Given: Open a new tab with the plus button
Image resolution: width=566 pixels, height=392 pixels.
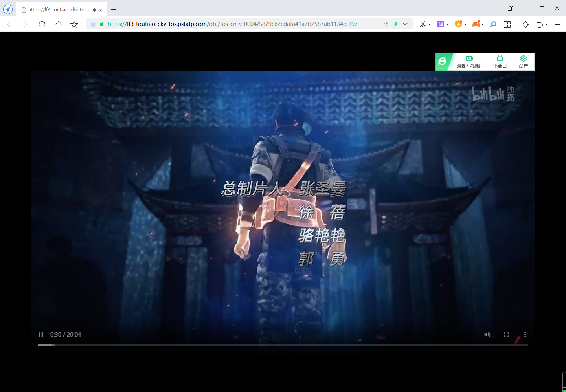Looking at the screenshot, I should tap(114, 10).
